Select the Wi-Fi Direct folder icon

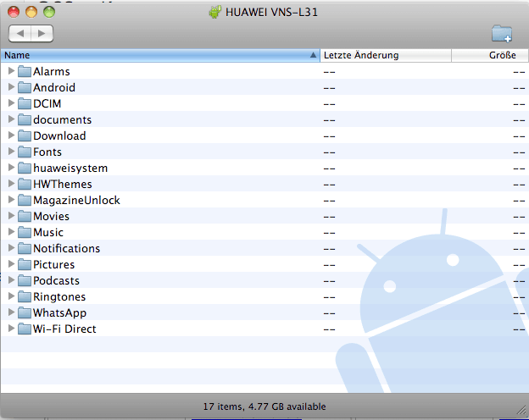click(25, 329)
